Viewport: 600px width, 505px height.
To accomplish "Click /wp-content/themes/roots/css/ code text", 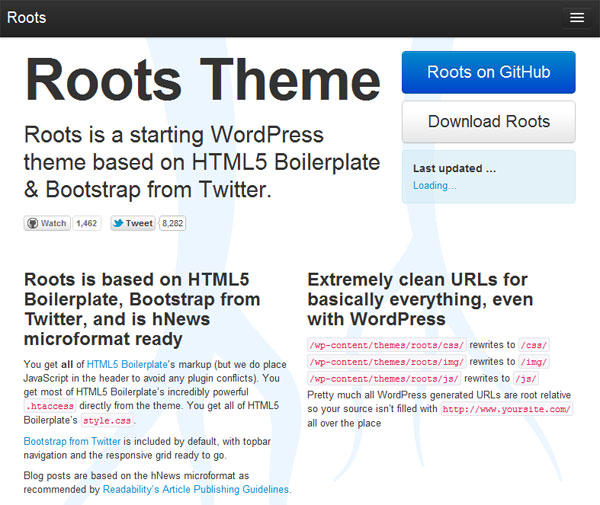I will [386, 345].
